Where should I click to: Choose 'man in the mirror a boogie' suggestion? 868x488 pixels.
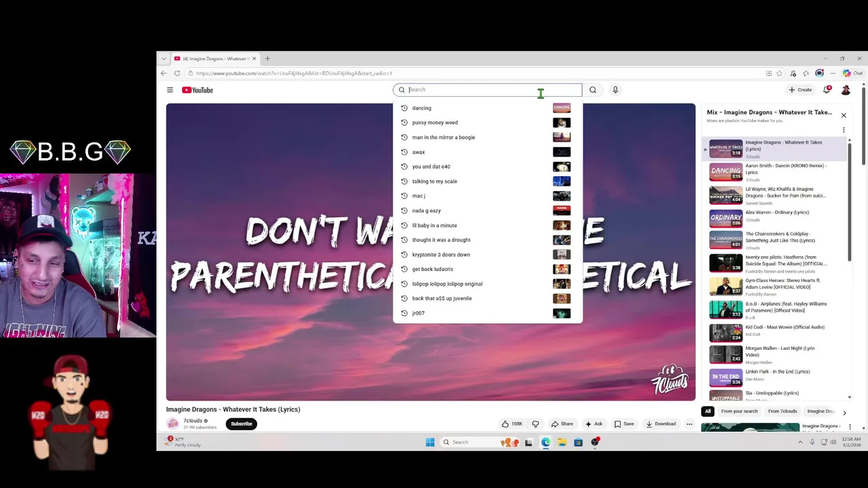(487, 137)
